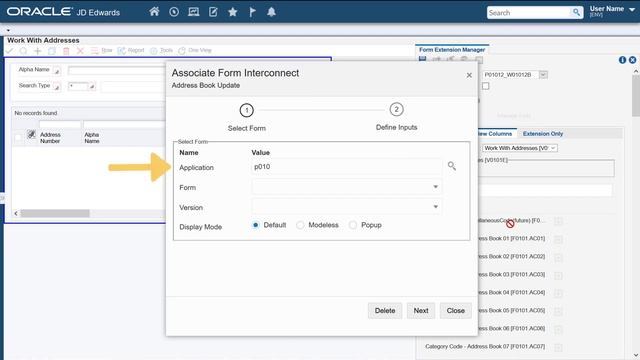Toggle the checkbox below the P01012_W01012B dropdown
This screenshot has height=360, width=640.
[x=485, y=86]
